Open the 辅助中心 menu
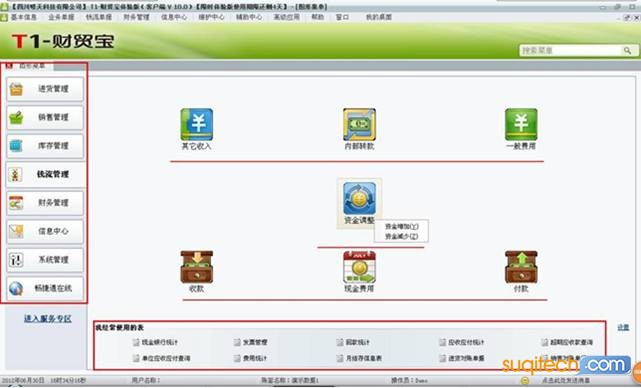 pyautogui.click(x=249, y=17)
